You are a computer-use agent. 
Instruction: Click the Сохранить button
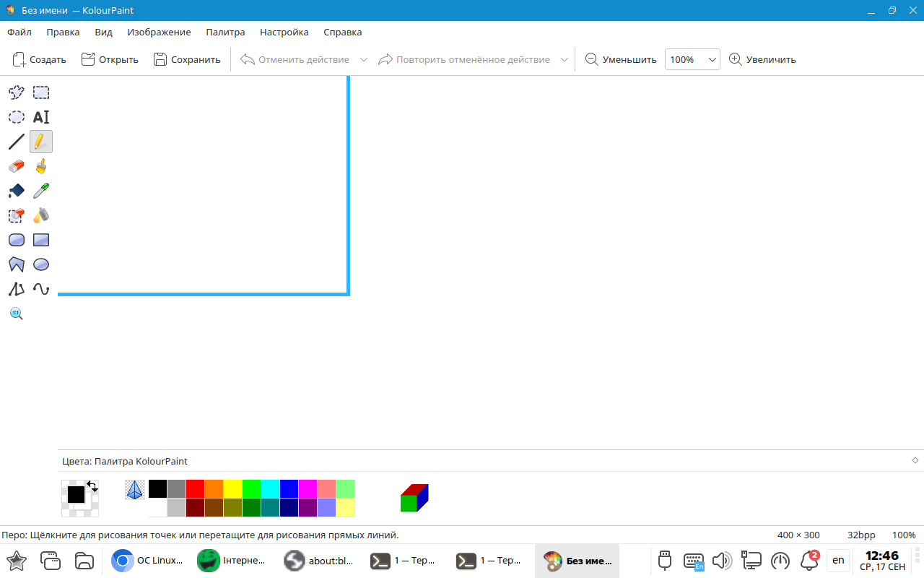pyautogui.click(x=187, y=60)
